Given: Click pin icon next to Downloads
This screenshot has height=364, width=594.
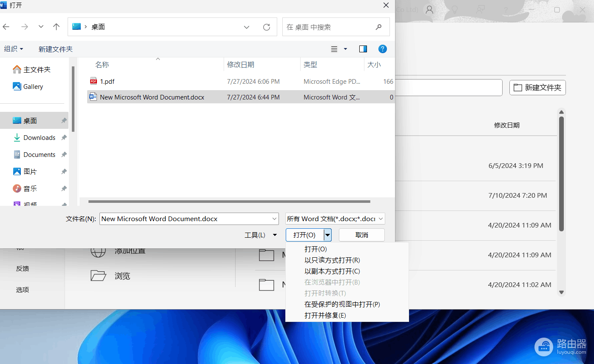Looking at the screenshot, I should click(x=64, y=137).
